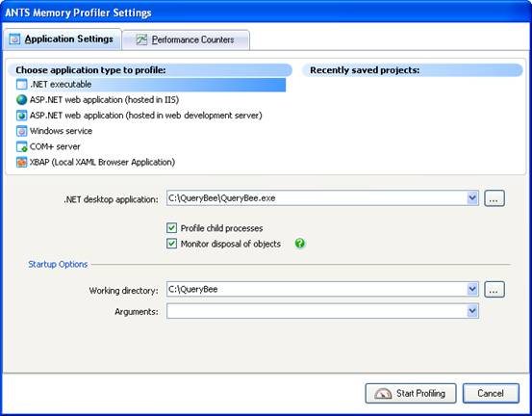The width and height of the screenshot is (532, 416).
Task: Click the gauge icon on Start Profiling
Action: [x=383, y=394]
